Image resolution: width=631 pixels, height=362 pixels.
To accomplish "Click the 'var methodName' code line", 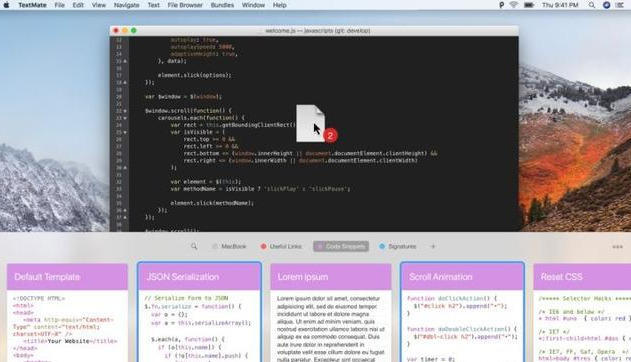I will click(x=260, y=189).
